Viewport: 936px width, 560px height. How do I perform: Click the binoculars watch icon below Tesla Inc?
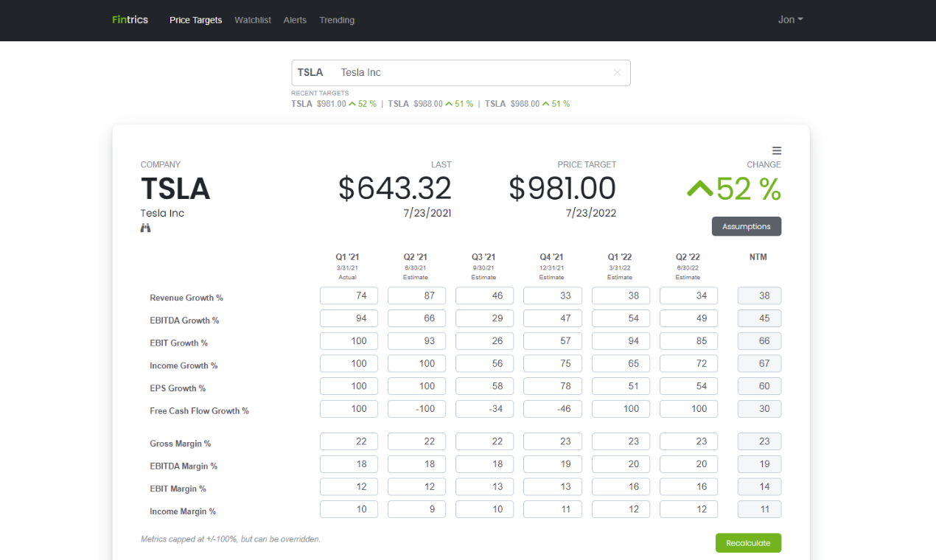[x=145, y=228]
